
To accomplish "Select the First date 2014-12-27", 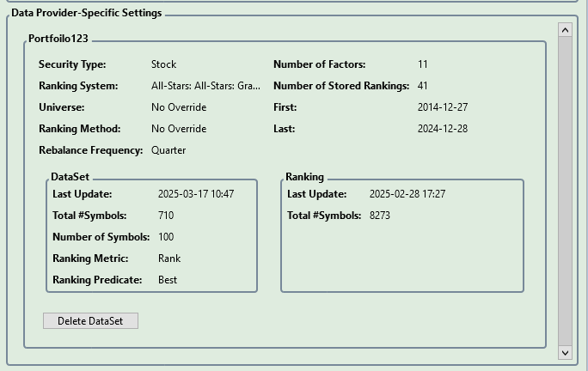I will pyautogui.click(x=443, y=107).
